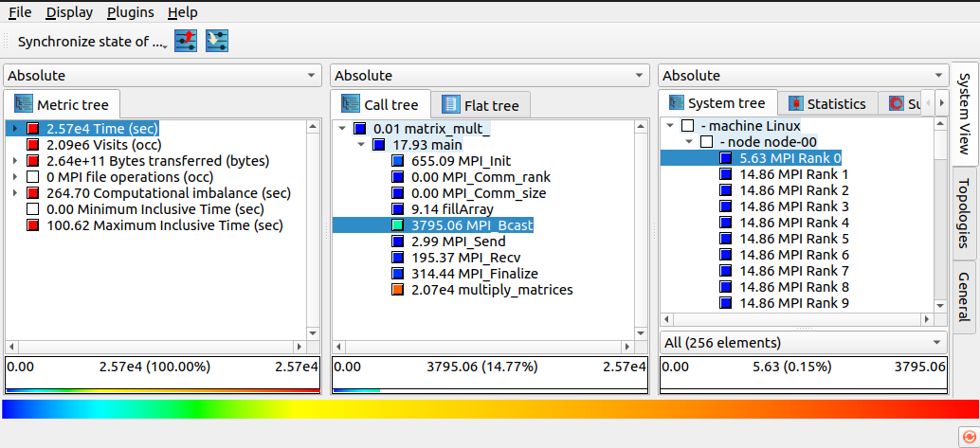Select the multiply_matrices row
Screen dimensions: 980x448
click(x=483, y=290)
